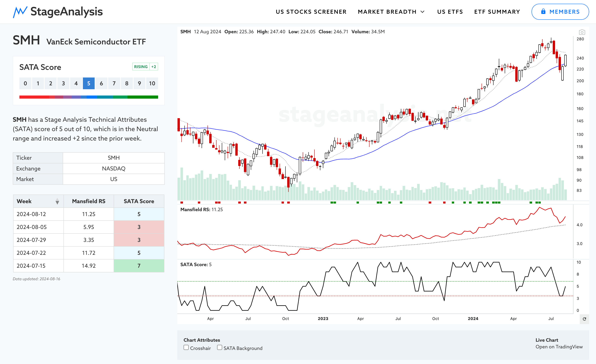The image size is (596, 364).
Task: Select SATA score box 3
Action: pos(63,83)
